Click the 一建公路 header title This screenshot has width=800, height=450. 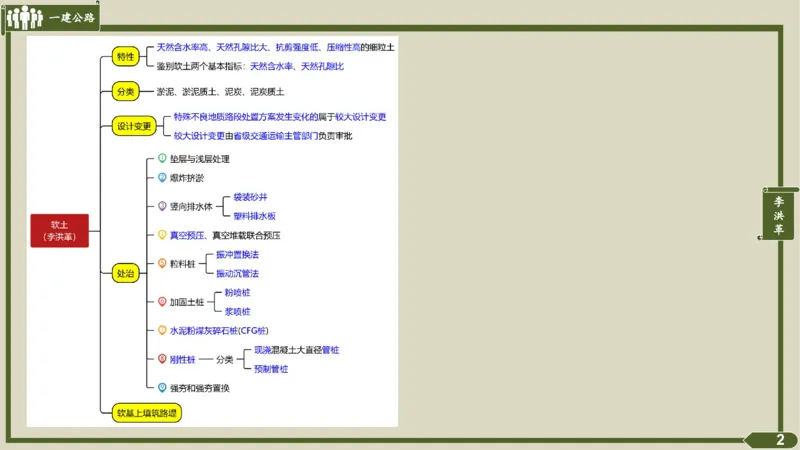(72, 18)
